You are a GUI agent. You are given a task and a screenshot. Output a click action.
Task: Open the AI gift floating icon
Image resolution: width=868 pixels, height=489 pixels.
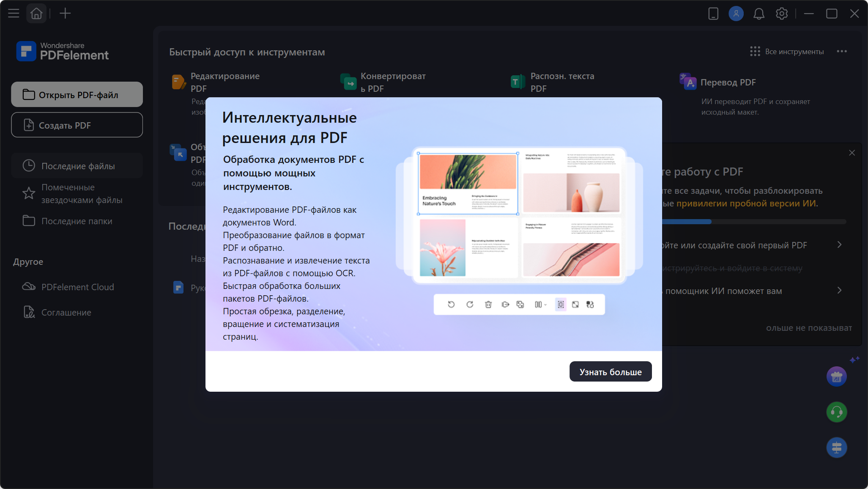[x=837, y=376]
